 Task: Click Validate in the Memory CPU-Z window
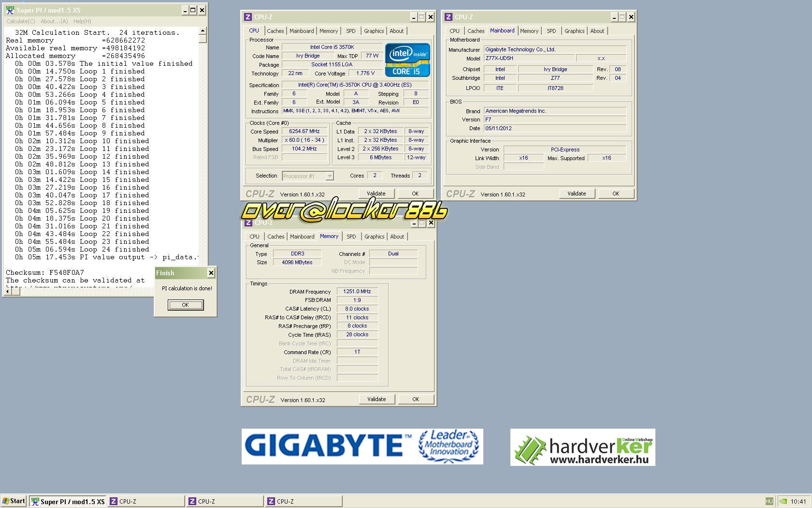coord(377,399)
